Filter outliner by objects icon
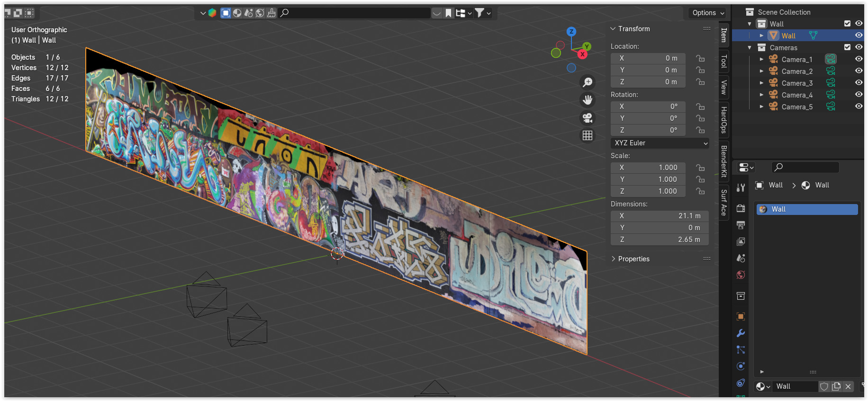The image size is (868, 401). 226,13
